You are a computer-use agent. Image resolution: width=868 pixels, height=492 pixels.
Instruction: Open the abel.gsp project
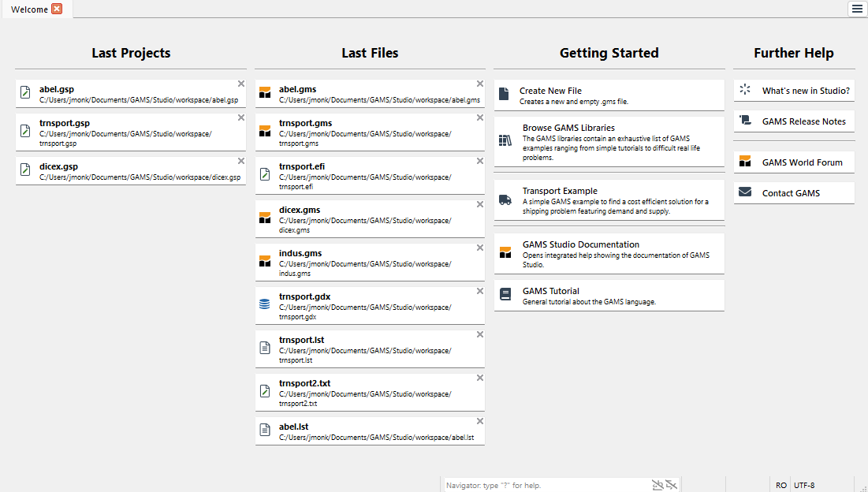pos(57,89)
